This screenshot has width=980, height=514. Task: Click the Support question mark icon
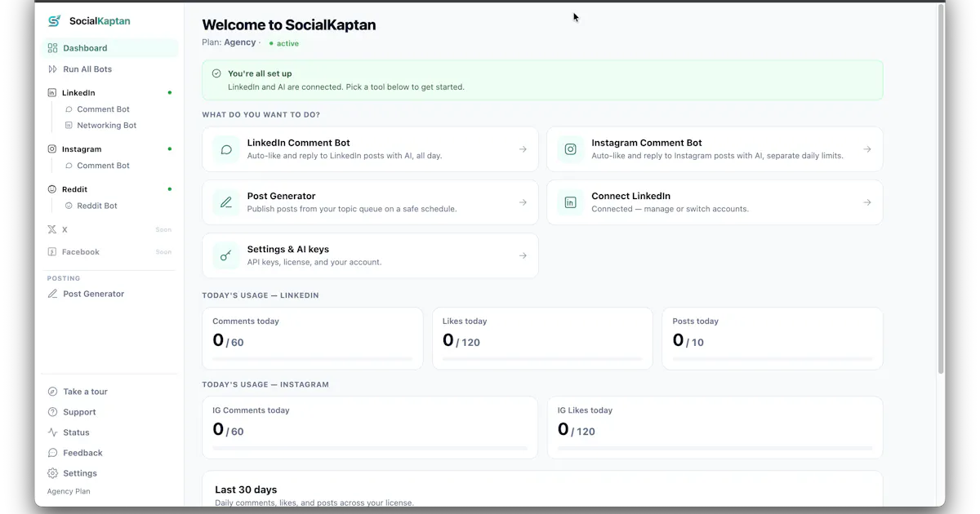pos(52,412)
